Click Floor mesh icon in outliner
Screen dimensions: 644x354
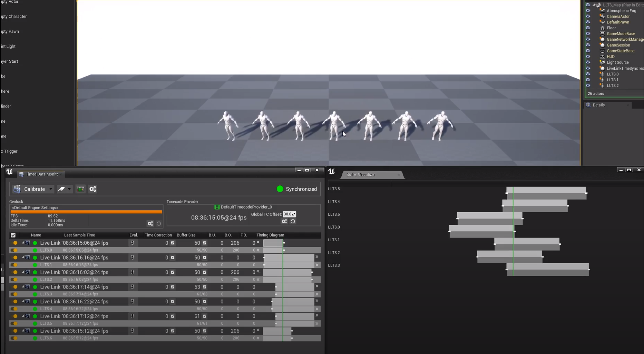pos(602,28)
